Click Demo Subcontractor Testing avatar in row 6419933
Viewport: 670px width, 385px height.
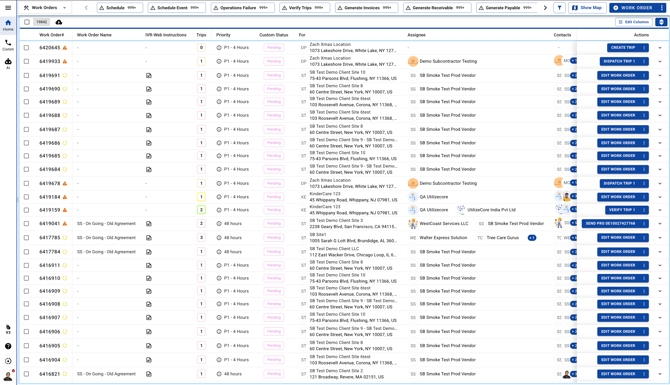tap(413, 62)
